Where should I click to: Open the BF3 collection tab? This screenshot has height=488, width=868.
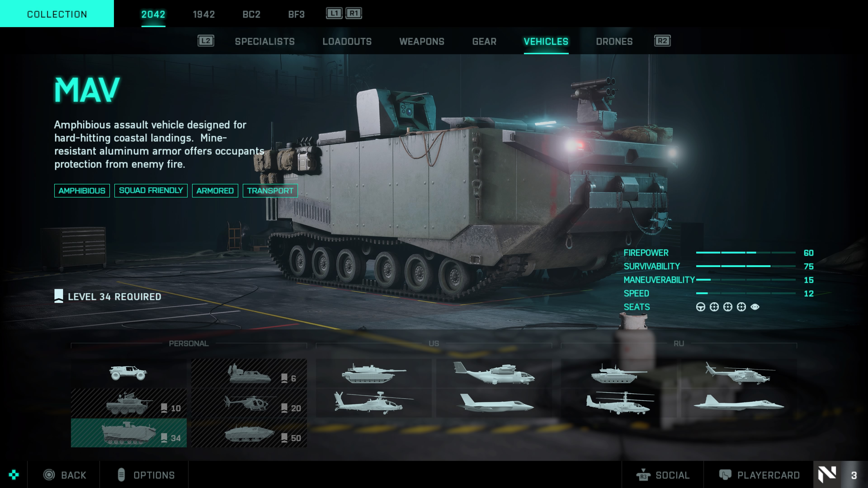[296, 14]
